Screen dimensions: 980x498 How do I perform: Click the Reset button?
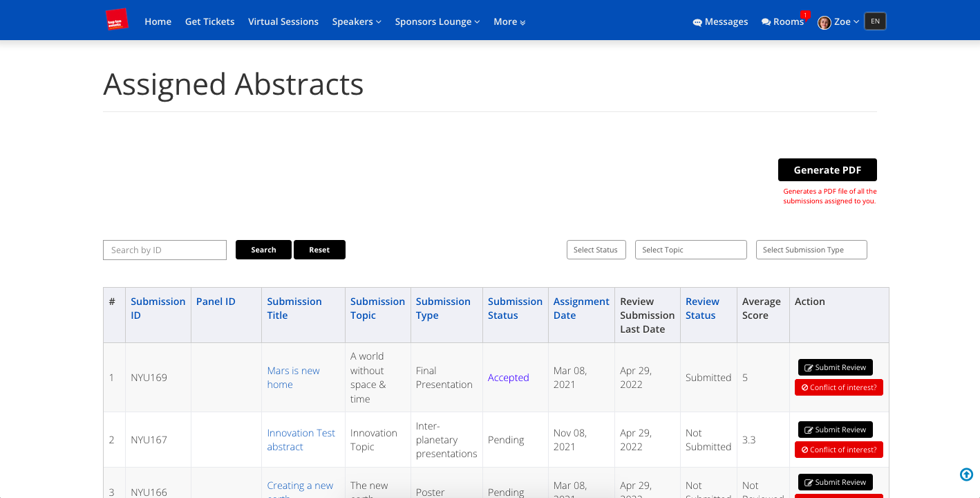[319, 250]
